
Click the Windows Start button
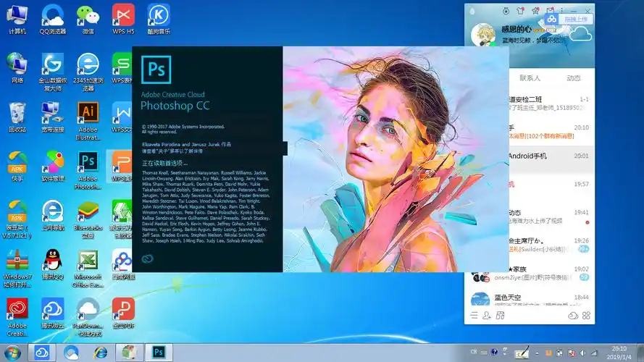(x=14, y=352)
